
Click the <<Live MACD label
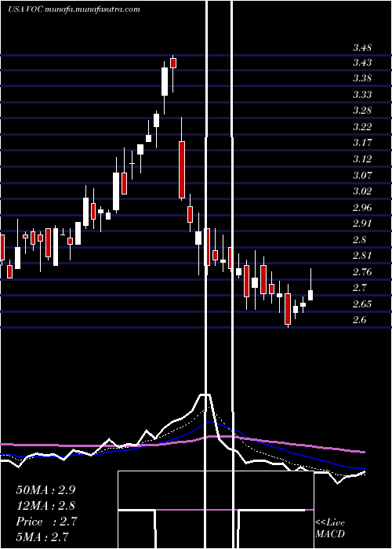pyautogui.click(x=330, y=529)
